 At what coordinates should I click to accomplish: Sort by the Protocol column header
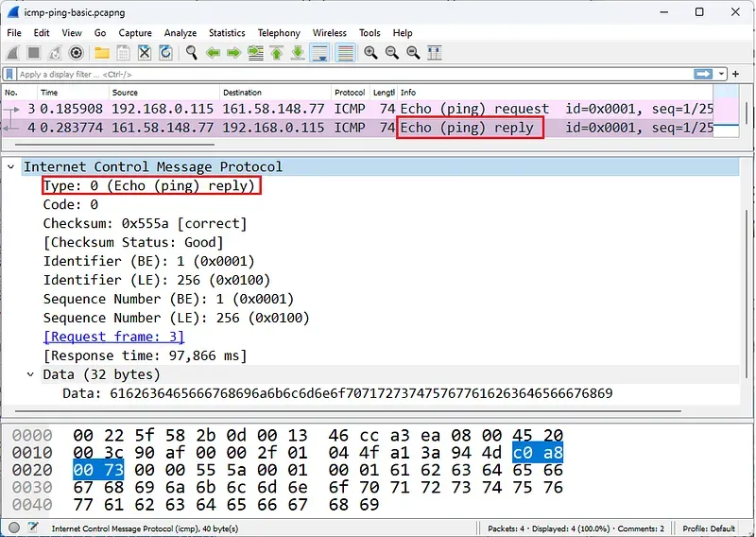pyautogui.click(x=350, y=92)
